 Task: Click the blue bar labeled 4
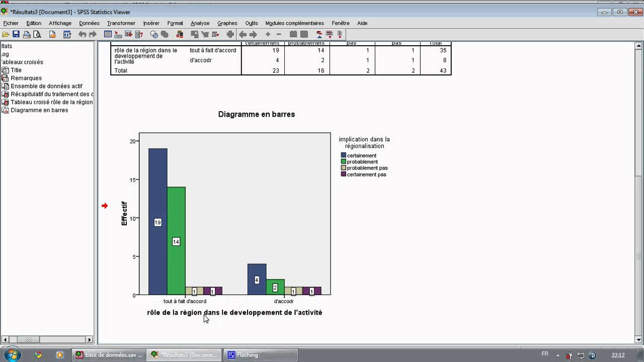(257, 280)
